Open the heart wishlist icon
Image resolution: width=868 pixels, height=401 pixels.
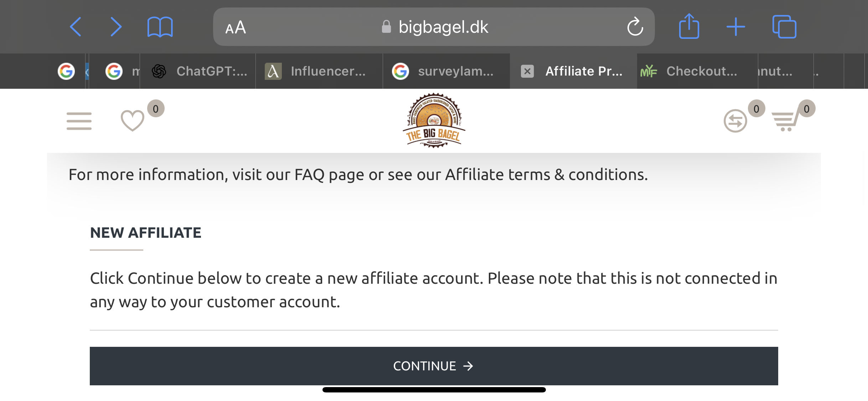[x=133, y=120]
